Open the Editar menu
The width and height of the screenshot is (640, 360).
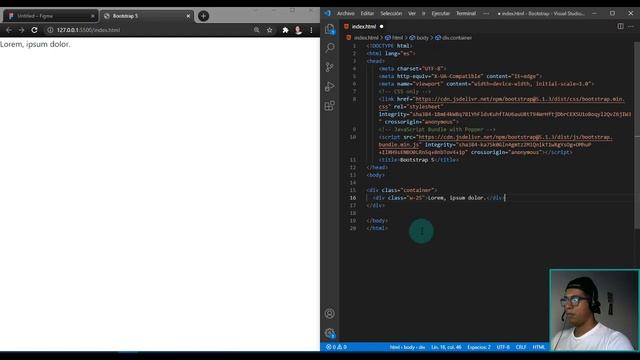click(367, 13)
